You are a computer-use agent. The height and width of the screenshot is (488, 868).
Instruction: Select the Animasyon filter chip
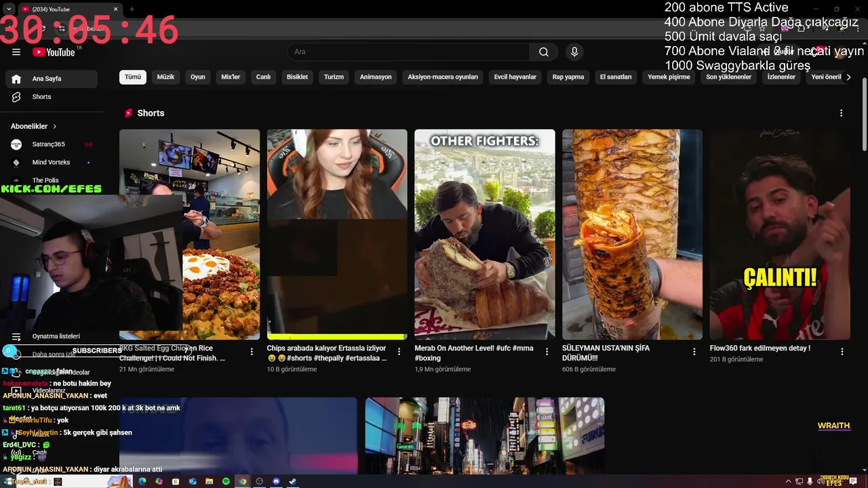tap(376, 77)
